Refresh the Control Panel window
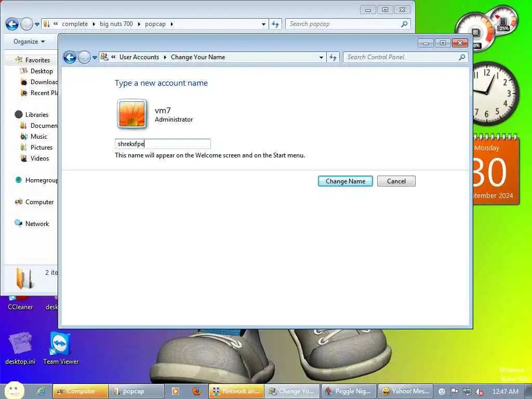The image size is (532, 399). [x=333, y=57]
